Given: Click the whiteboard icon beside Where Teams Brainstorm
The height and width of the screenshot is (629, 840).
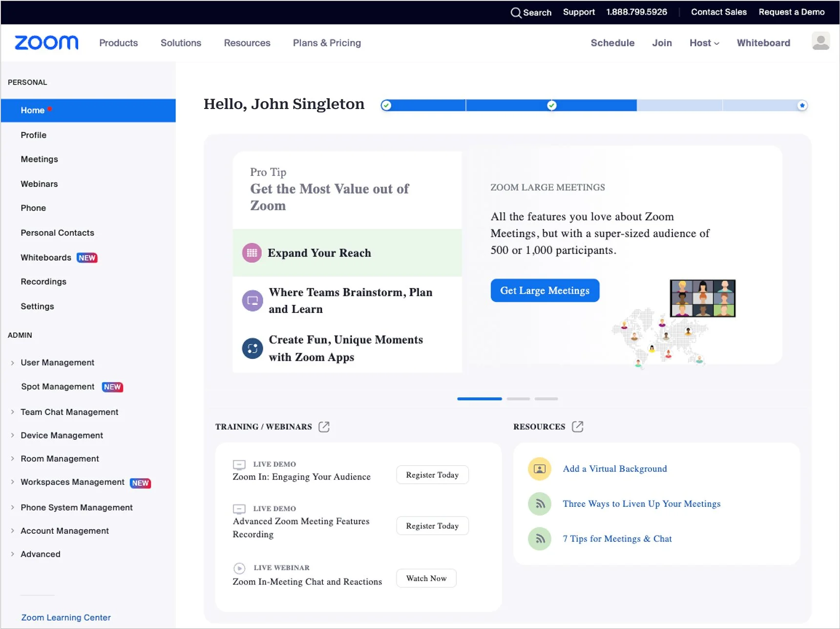Looking at the screenshot, I should click(x=252, y=301).
